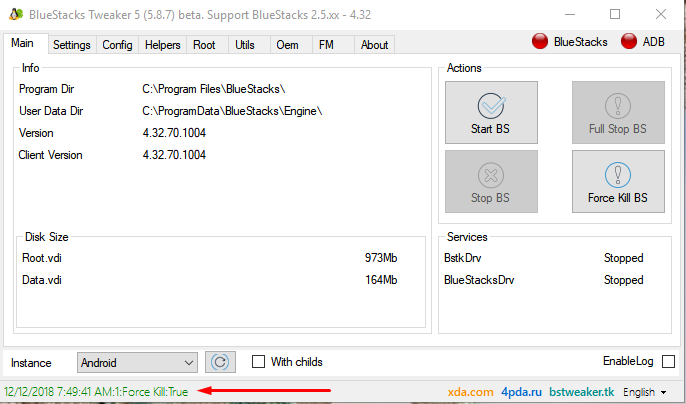Switch to the Settings tab
This screenshot has width=686, height=404.
[72, 45]
